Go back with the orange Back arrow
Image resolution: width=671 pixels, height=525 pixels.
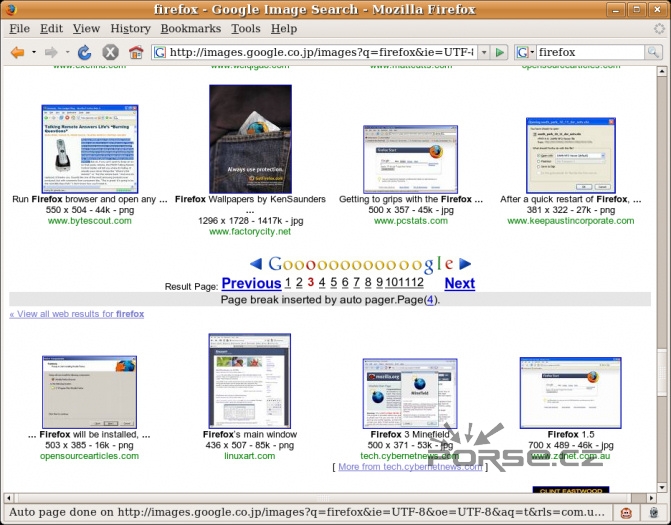pos(18,52)
